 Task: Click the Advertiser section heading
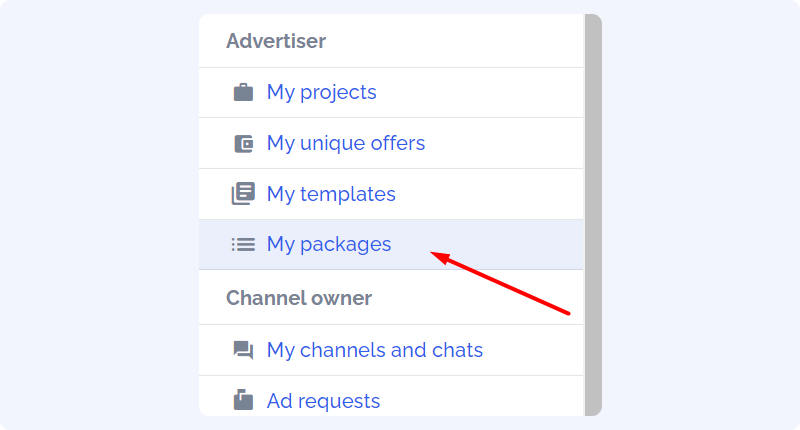point(276,41)
